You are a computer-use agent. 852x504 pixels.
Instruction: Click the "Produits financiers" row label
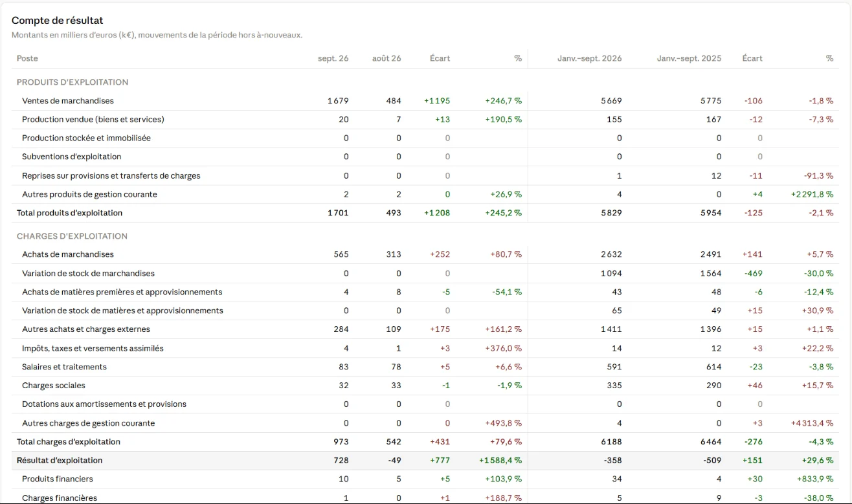[x=58, y=479]
